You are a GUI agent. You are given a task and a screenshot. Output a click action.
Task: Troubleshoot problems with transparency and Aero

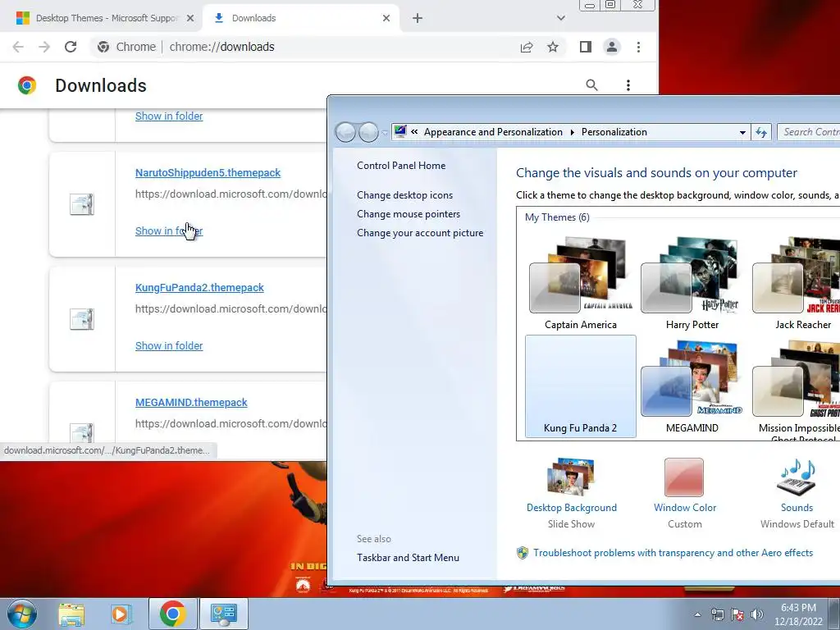(x=673, y=553)
